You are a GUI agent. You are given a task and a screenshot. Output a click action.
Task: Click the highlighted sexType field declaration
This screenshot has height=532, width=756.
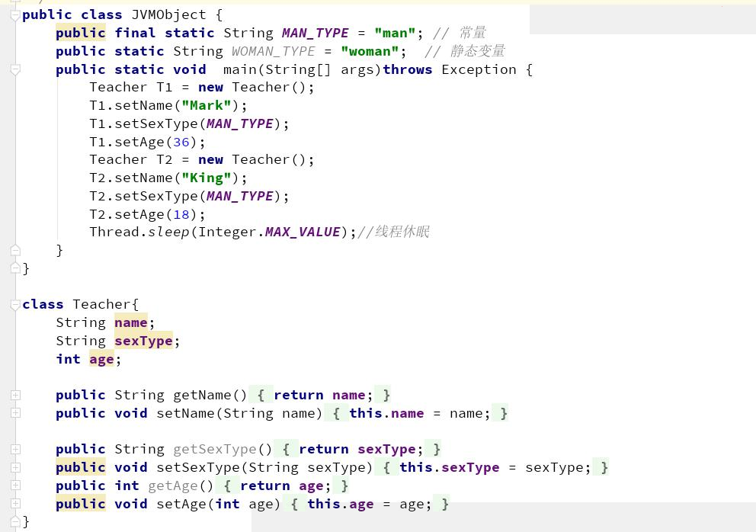(143, 341)
